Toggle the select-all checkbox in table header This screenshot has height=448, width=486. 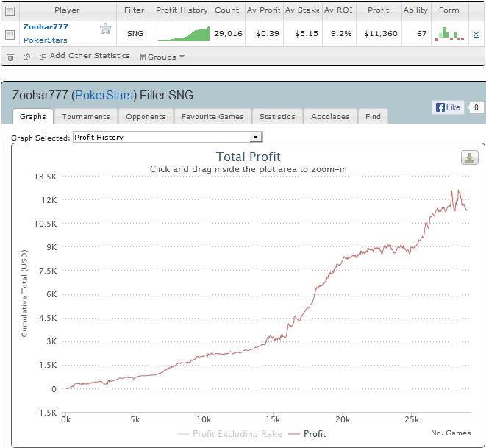tap(10, 10)
